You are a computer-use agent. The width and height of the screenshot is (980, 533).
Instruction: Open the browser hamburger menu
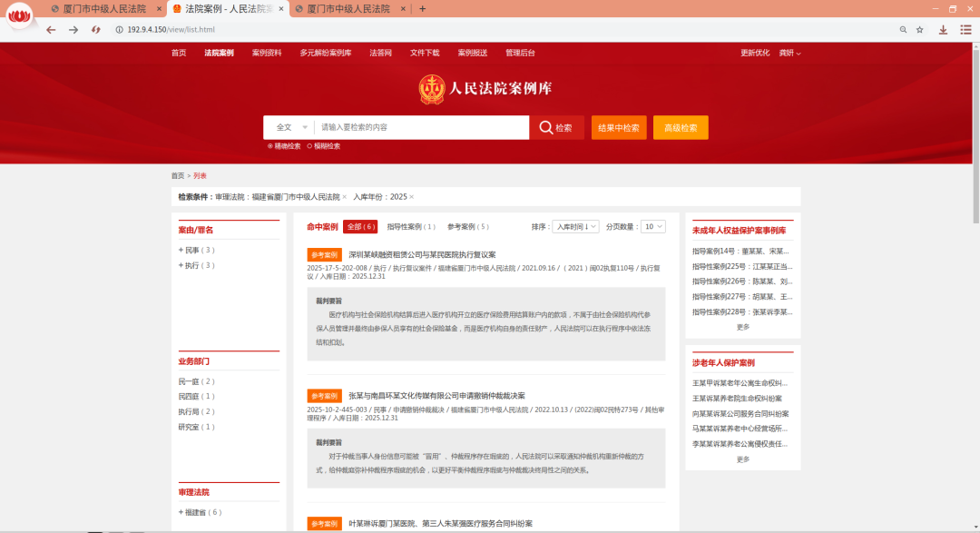click(965, 29)
